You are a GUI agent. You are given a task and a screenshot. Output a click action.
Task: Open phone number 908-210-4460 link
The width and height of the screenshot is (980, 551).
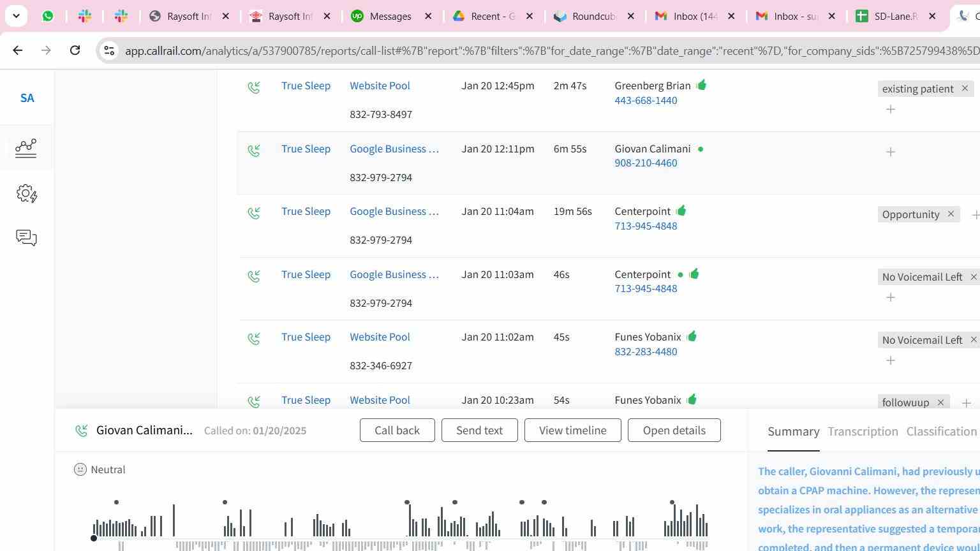(646, 163)
